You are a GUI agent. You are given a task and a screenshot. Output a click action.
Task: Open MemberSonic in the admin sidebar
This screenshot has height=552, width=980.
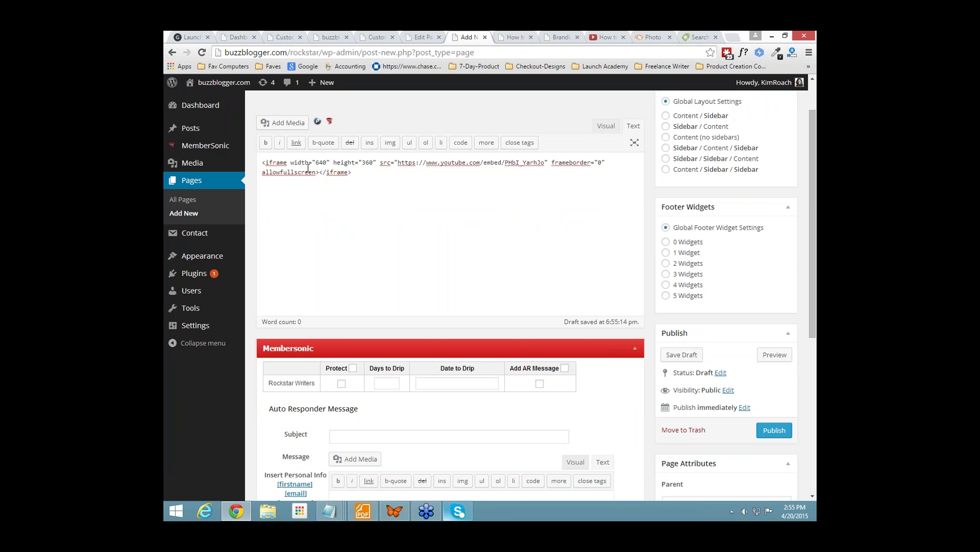[x=204, y=146]
